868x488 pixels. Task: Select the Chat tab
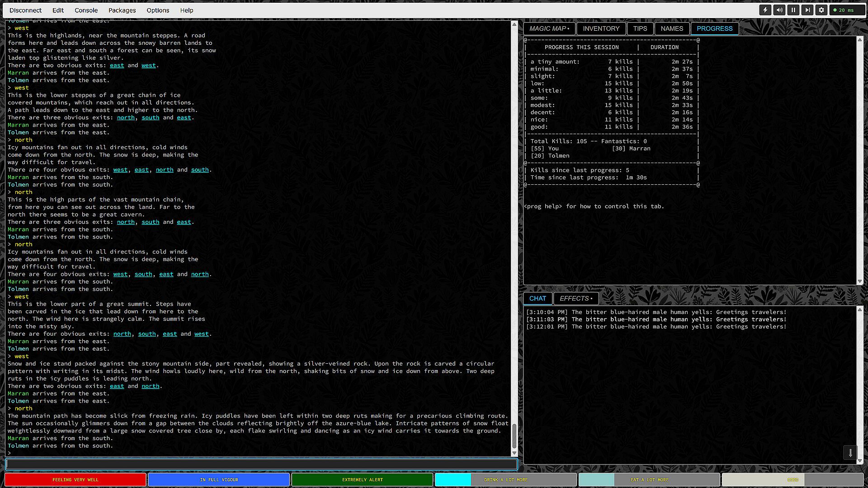(x=538, y=298)
